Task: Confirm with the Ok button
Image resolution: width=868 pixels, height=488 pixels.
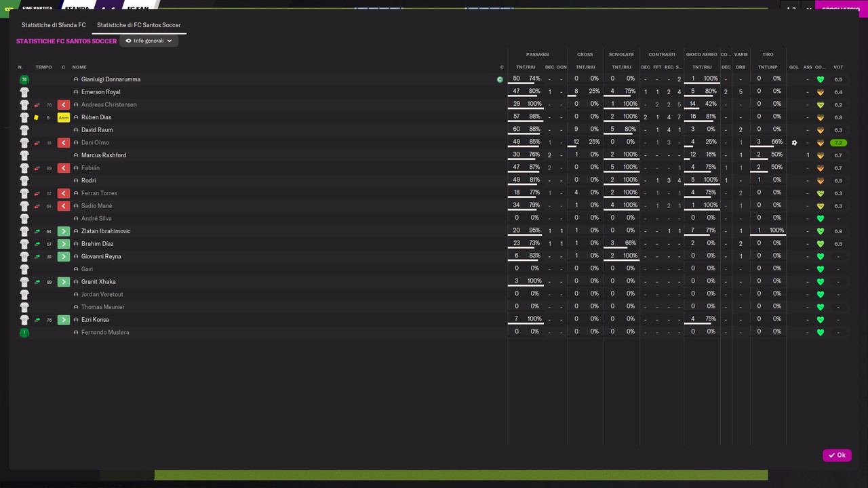Action: 837,455
